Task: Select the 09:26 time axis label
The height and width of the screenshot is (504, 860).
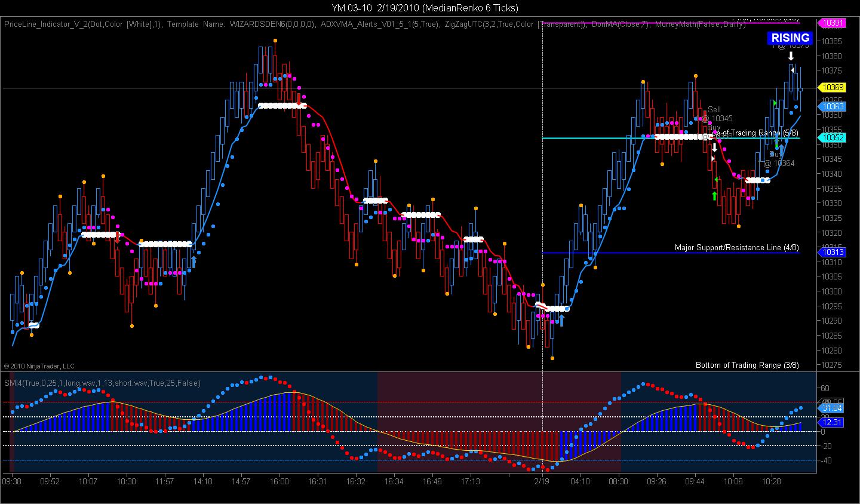Action: pos(656,481)
